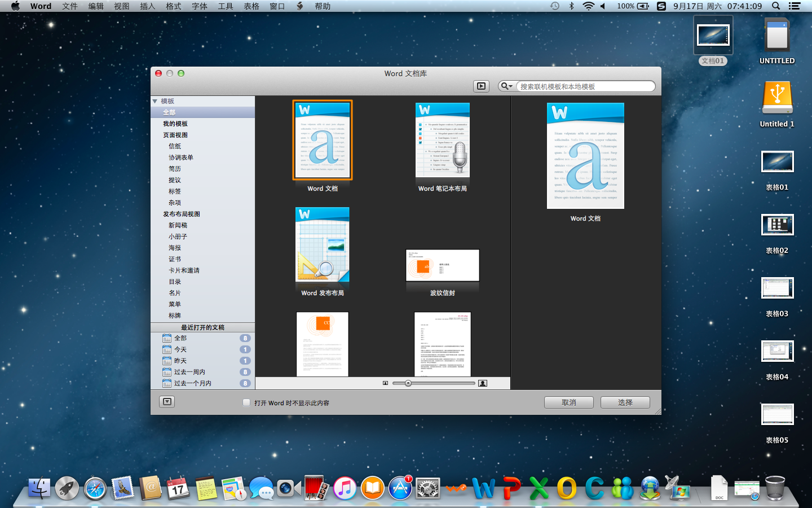812x508 pixels.
Task: Select the Word 文档 template thumbnail with orange highlight
Action: [323, 141]
